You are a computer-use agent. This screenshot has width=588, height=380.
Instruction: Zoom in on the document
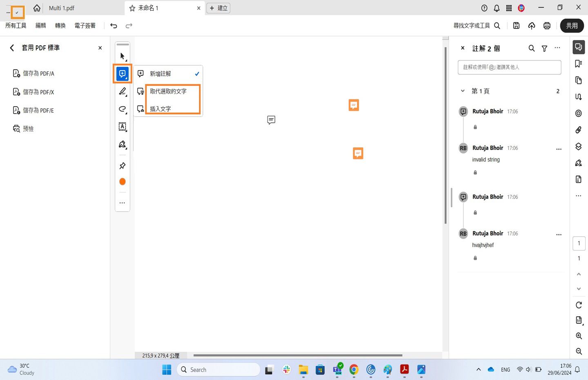point(579,336)
